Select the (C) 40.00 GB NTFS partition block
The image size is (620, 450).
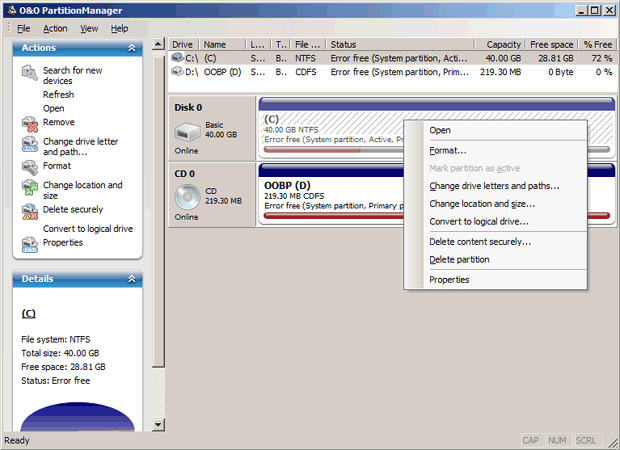331,128
